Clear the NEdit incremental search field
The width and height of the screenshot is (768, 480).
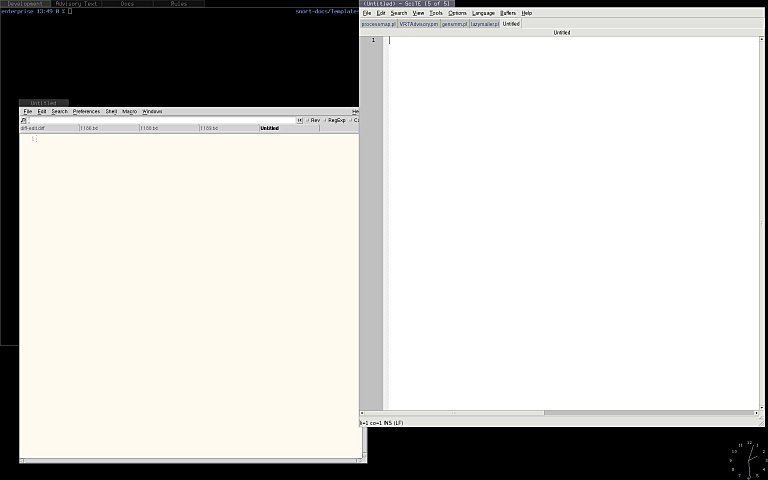(300, 120)
